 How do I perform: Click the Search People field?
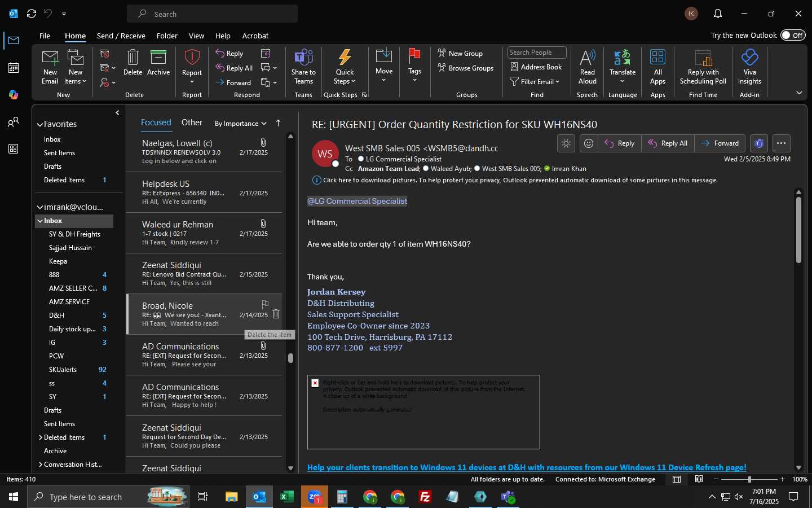tap(537, 52)
